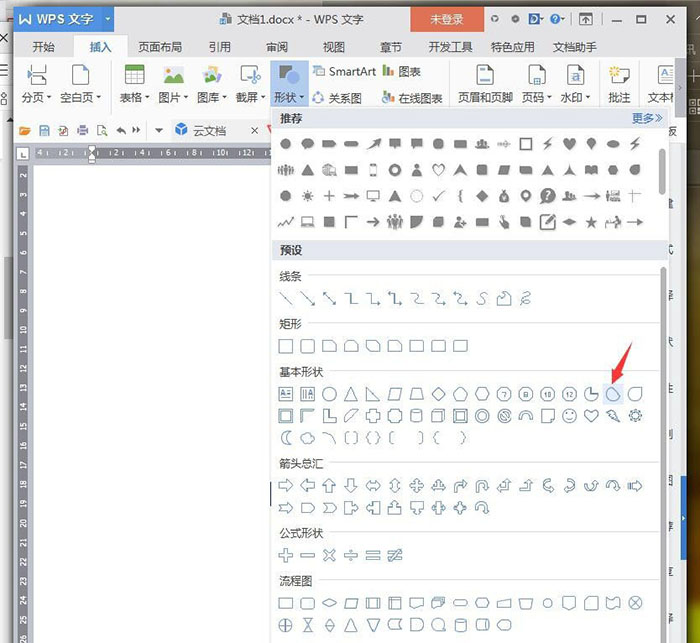Viewport: 700px width, 643px height.
Task: Select the up arrow in 箭头总汇
Action: [x=329, y=485]
